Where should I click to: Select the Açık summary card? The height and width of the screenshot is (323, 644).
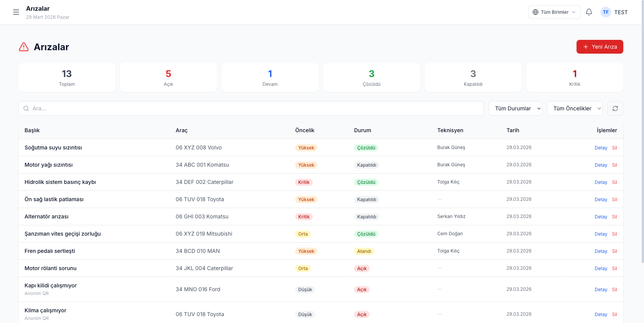tap(168, 77)
